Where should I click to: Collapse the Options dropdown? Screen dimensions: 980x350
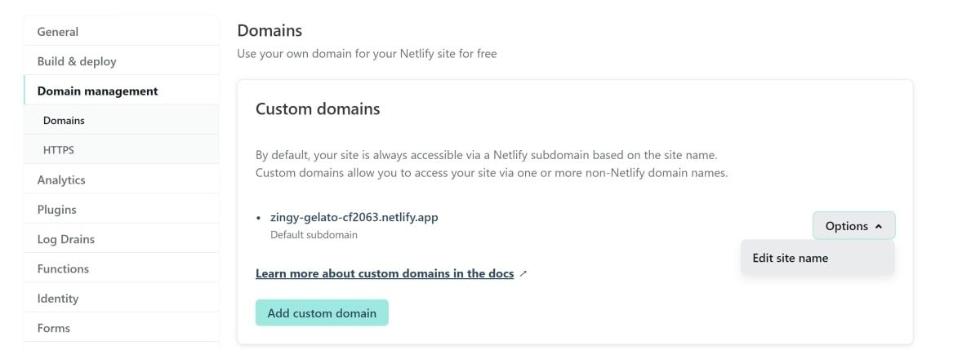click(x=853, y=226)
